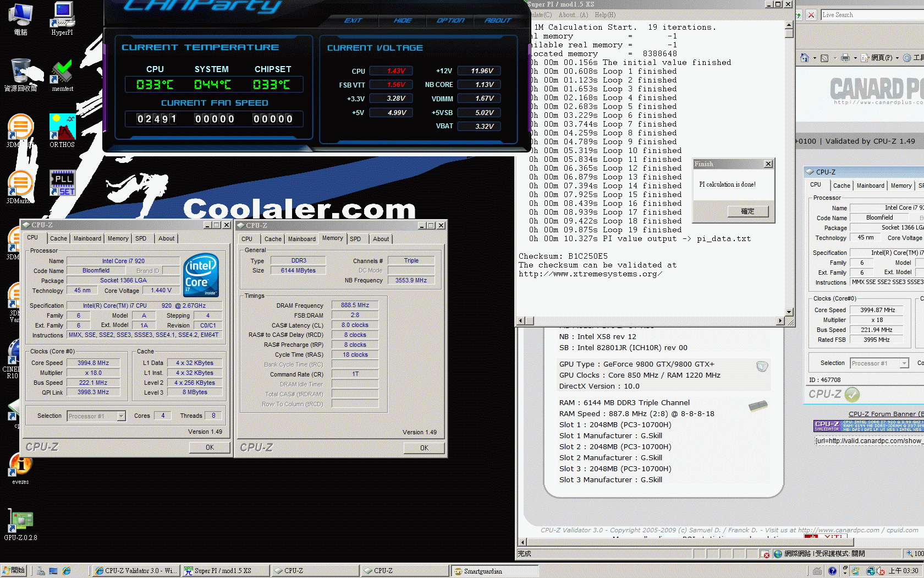Click OK in the left CPU-Z window
The height and width of the screenshot is (578, 924).
tap(210, 448)
